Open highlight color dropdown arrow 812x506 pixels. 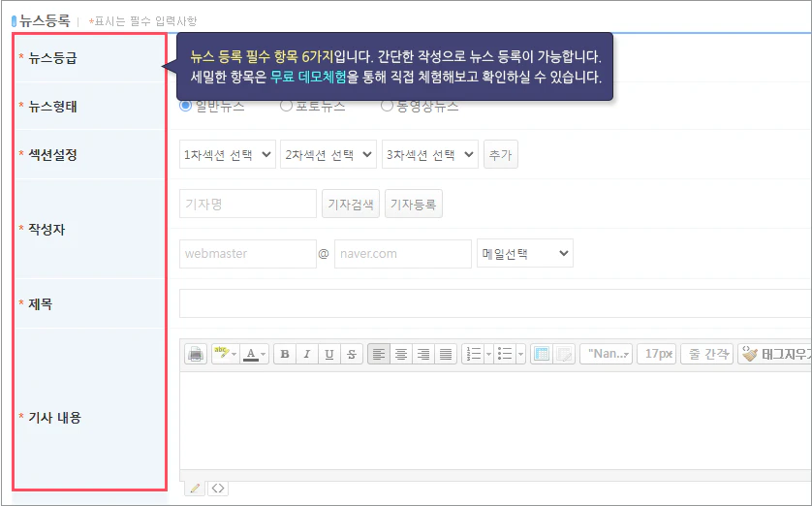[x=234, y=354]
